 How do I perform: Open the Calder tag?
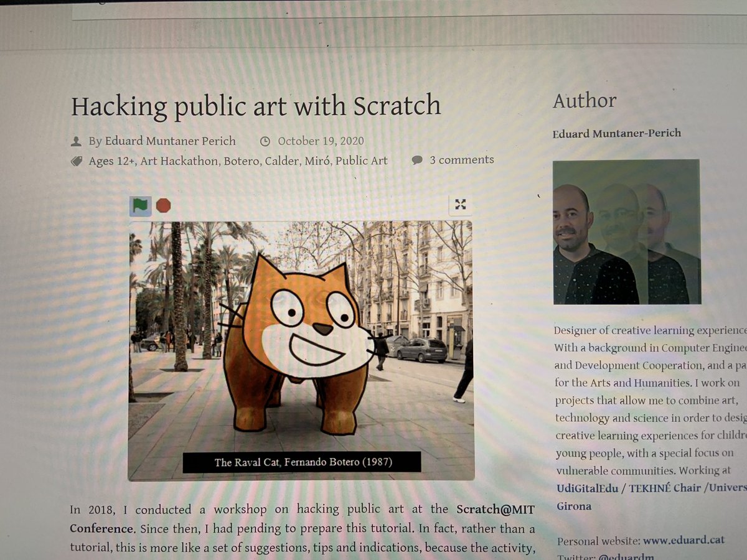point(282,161)
